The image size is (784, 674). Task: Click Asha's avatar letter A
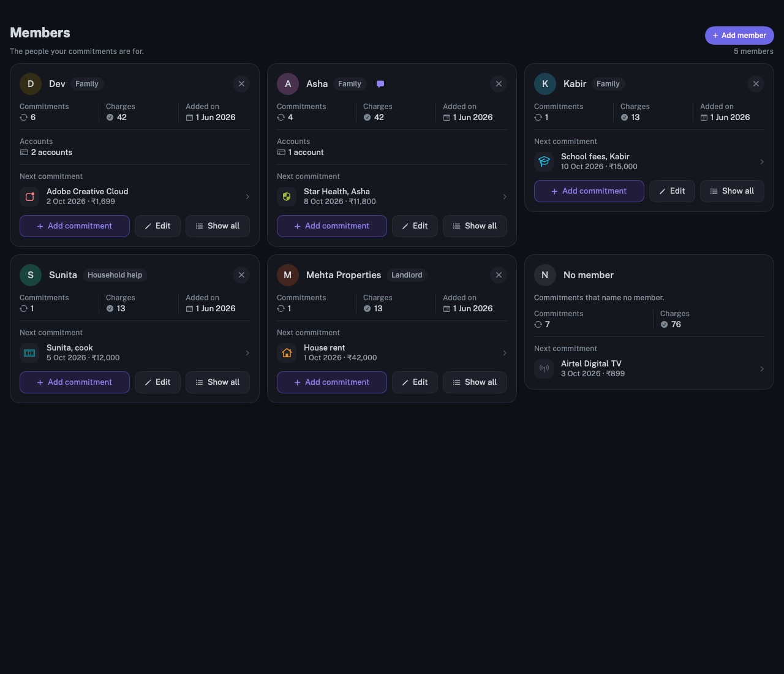click(x=288, y=84)
